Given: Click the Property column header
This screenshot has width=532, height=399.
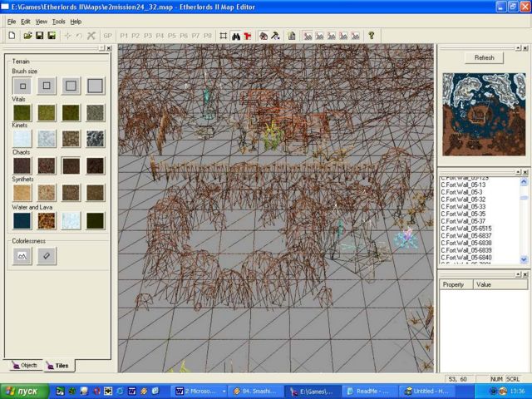Looking at the screenshot, I should (x=456, y=284).
